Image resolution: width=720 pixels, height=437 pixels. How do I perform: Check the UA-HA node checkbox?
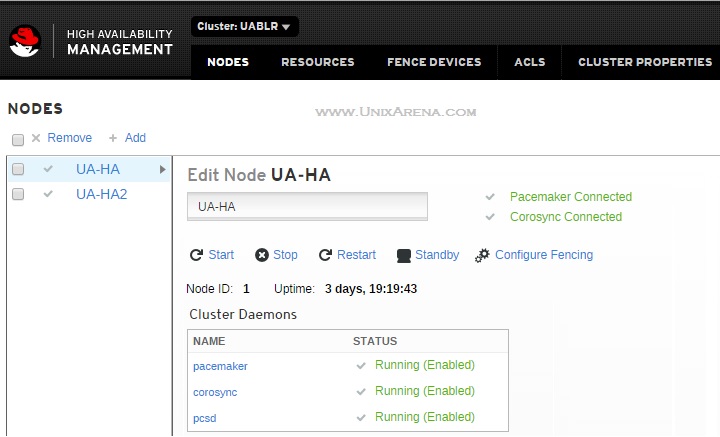tap(18, 169)
